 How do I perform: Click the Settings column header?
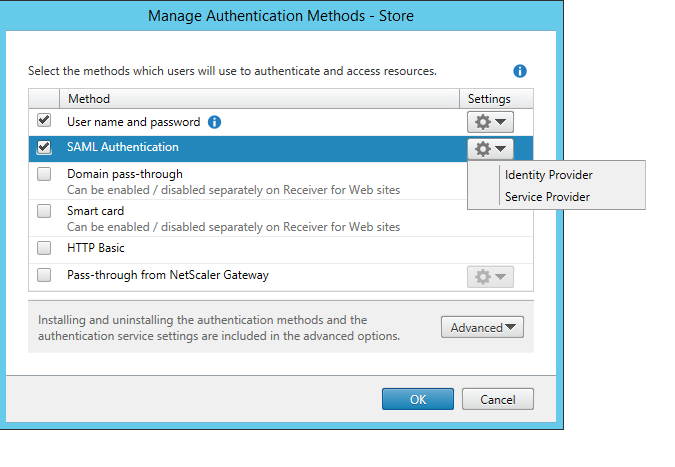pos(489,99)
